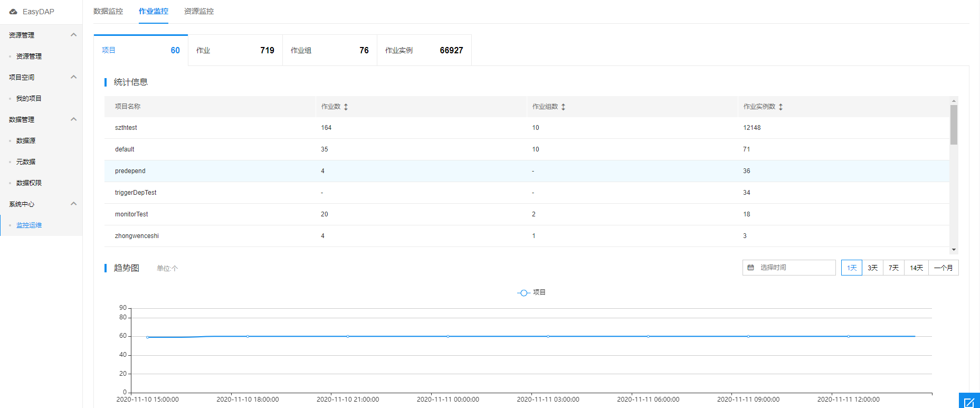Image resolution: width=980 pixels, height=408 pixels.
Task: Sort table by 作业组数 column icon
Action: (x=563, y=107)
